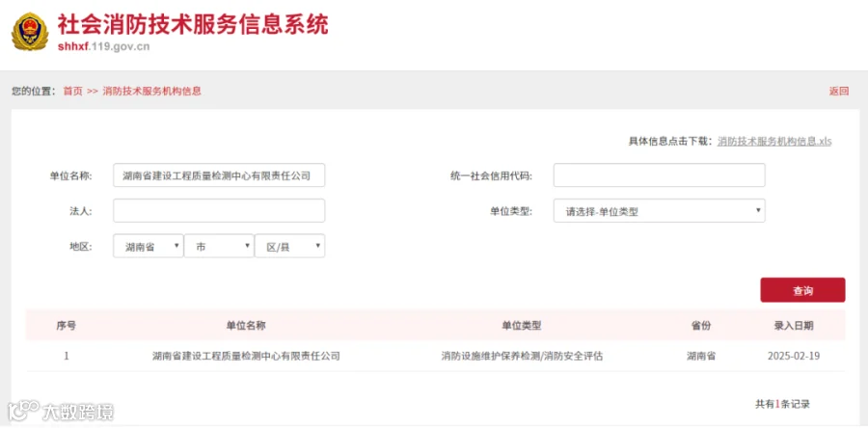Click the 单位类型 column header

coord(522,326)
